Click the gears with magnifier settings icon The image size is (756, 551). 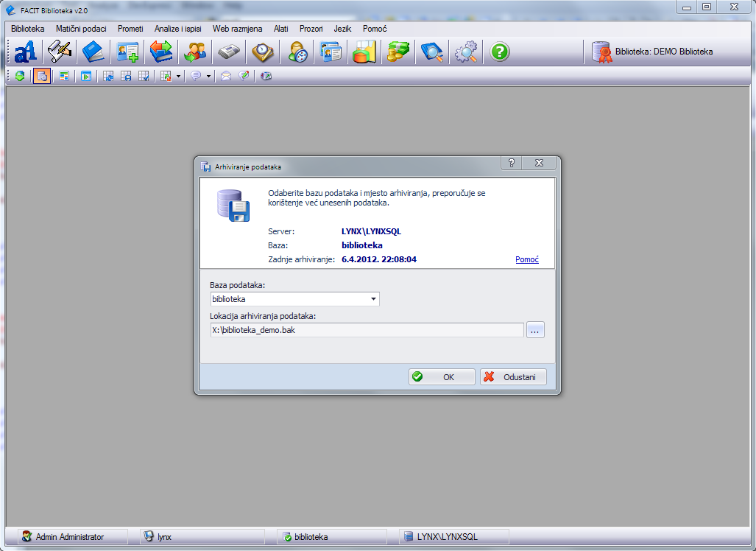pos(465,52)
